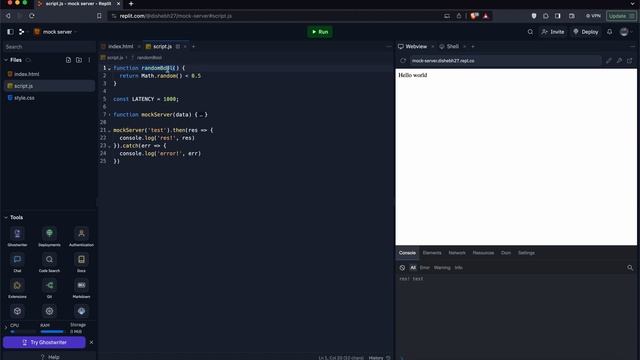
Task: Click the Webview edit pencil icon
Action: (x=609, y=60)
